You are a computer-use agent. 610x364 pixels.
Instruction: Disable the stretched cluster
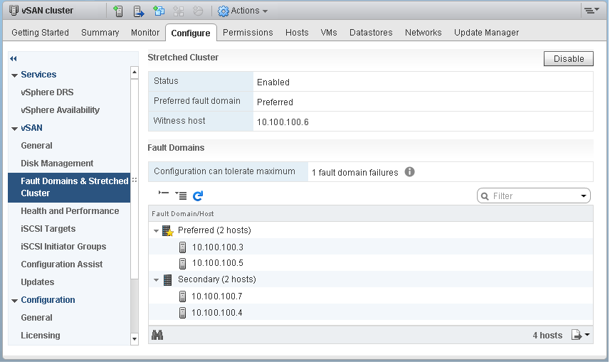coord(568,59)
